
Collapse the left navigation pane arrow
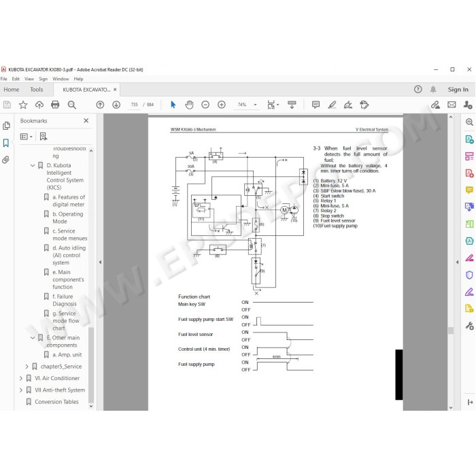(x=100, y=262)
